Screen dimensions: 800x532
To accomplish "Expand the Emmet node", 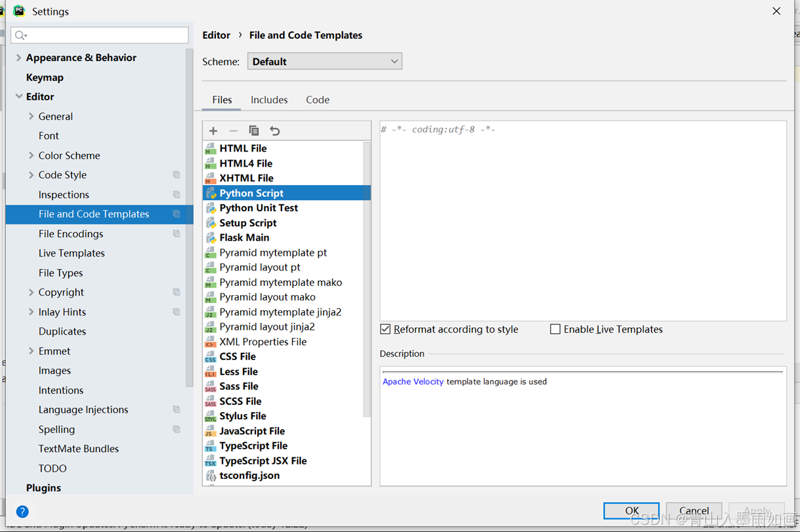I will pyautogui.click(x=31, y=351).
